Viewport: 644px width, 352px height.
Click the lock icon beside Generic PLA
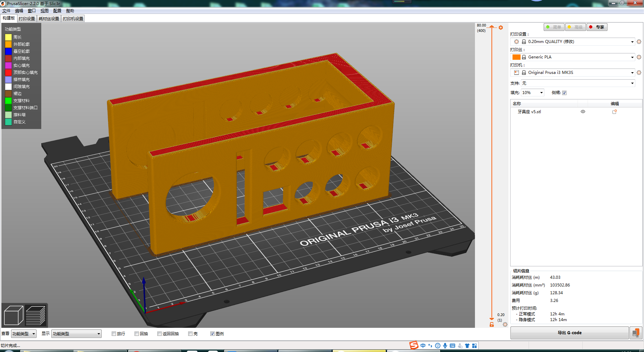coord(523,57)
